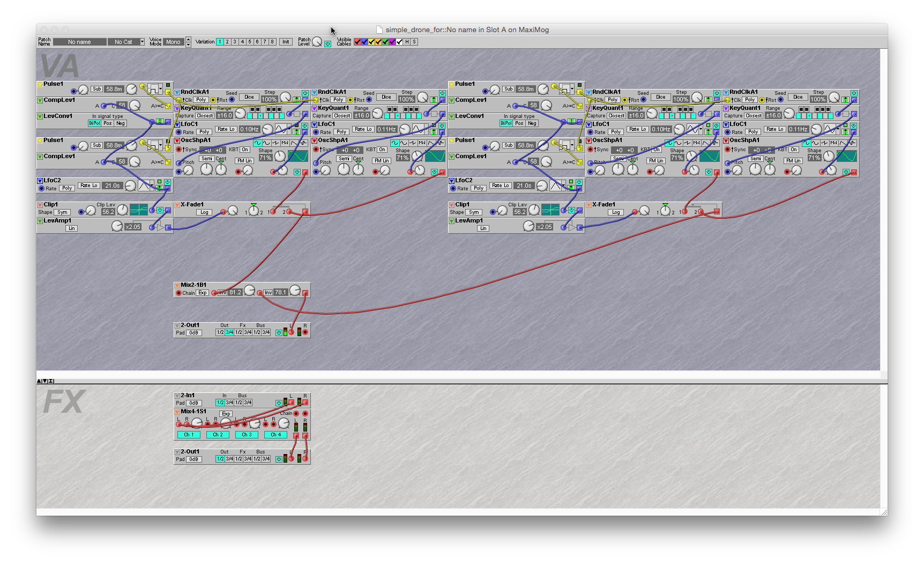Click Voice Mode stepper down arrow
This screenshot has height=565, width=924.
[188, 44]
